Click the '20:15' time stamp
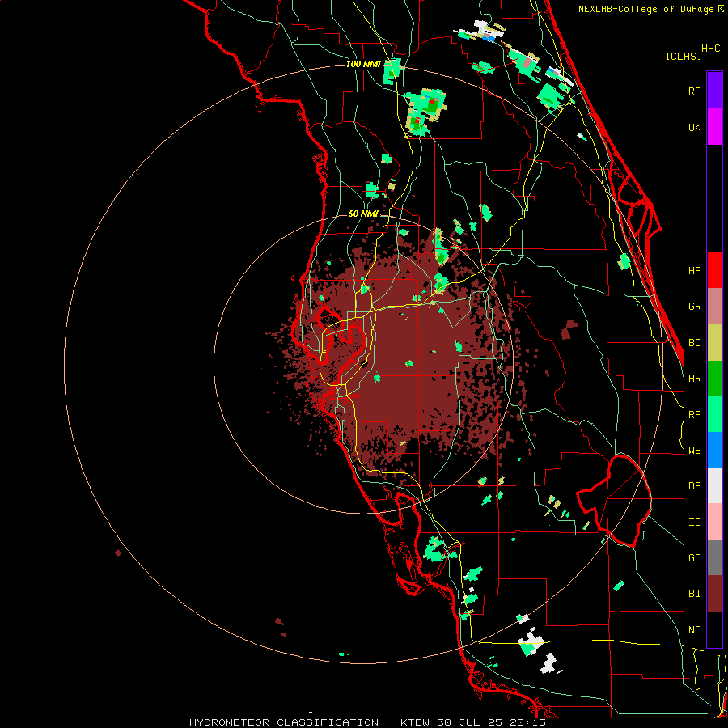 pos(530,722)
